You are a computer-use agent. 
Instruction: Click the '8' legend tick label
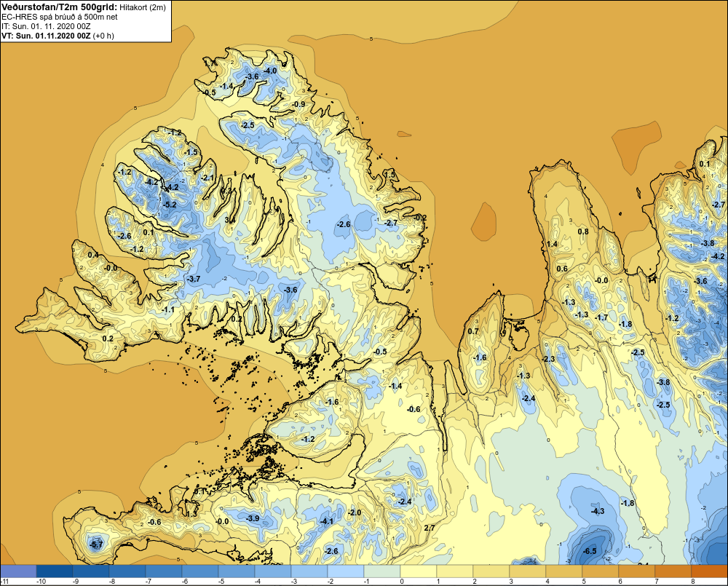693,582
